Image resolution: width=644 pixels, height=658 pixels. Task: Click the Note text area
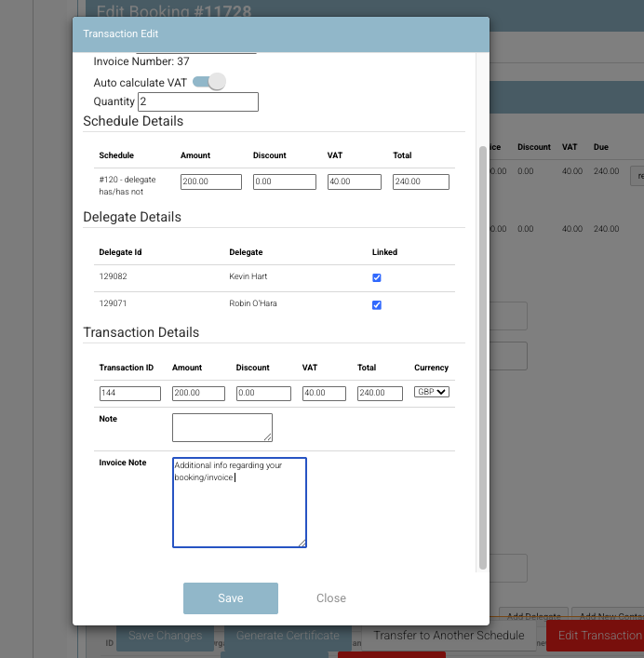point(221,427)
